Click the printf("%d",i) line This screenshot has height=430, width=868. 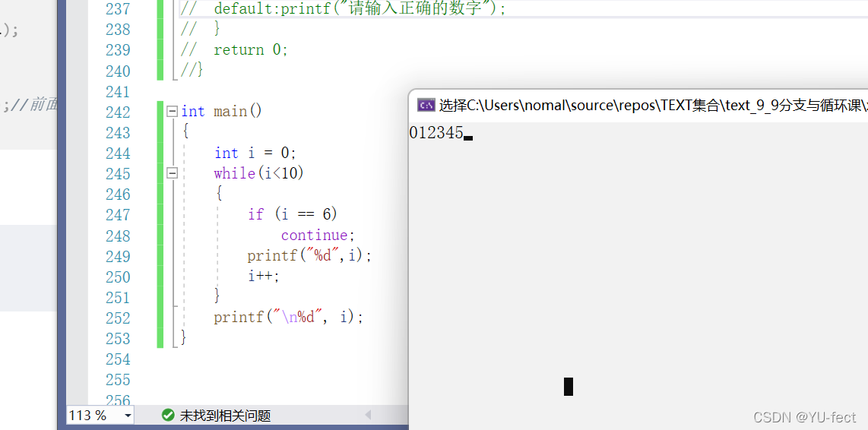point(309,256)
